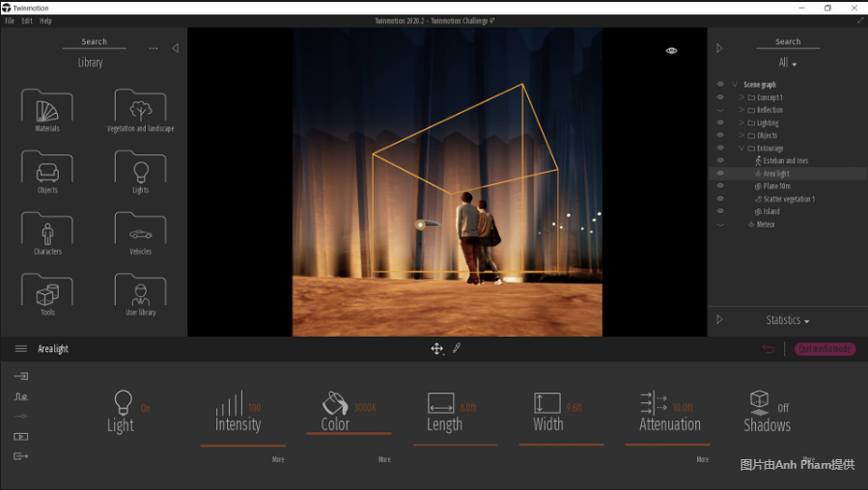This screenshot has height=490, width=868.
Task: Click the undo back arrow icon
Action: [x=768, y=348]
